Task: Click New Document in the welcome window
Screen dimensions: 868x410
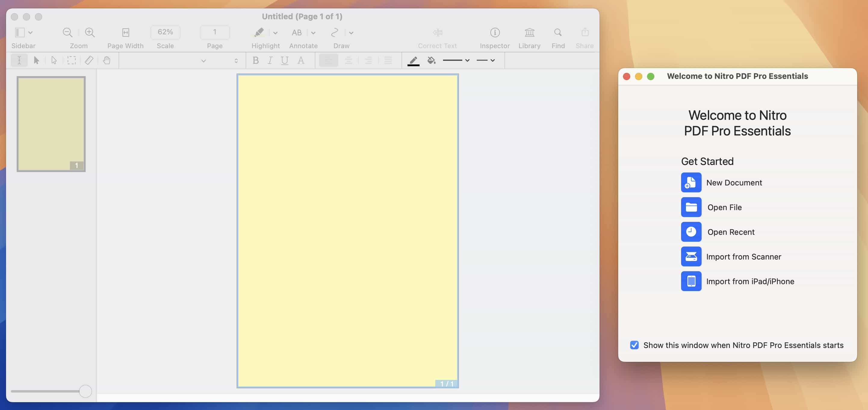Action: tap(734, 183)
